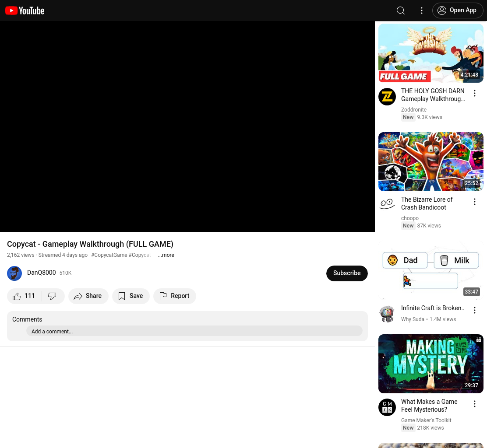Expand description with ...more
Viewport: 487px width, 448px height.
tap(166, 255)
